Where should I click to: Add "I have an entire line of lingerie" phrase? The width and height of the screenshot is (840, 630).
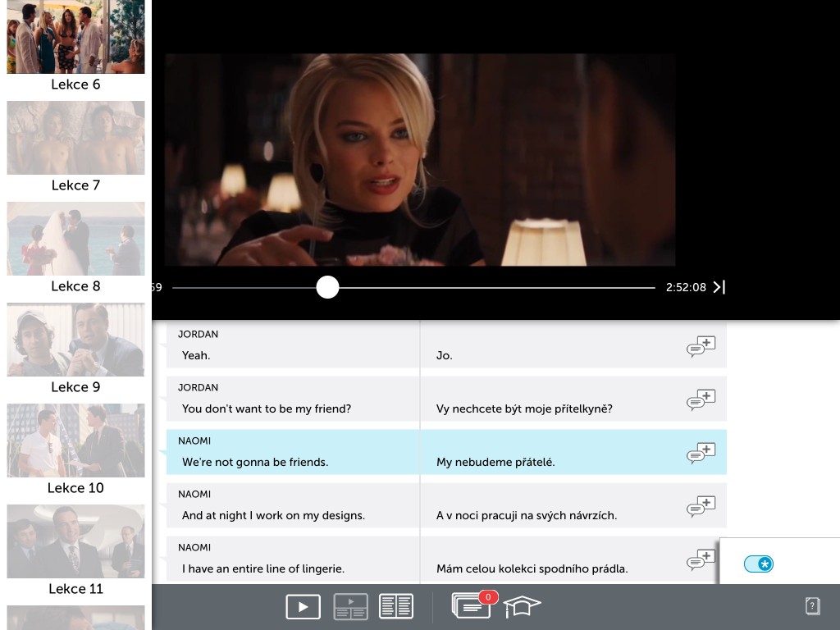click(x=701, y=559)
